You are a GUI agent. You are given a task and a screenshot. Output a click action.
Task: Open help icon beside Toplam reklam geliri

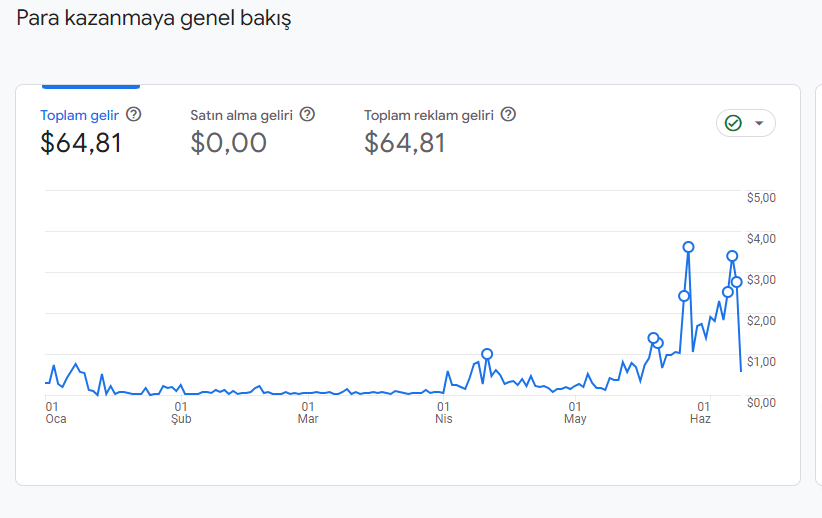point(508,114)
